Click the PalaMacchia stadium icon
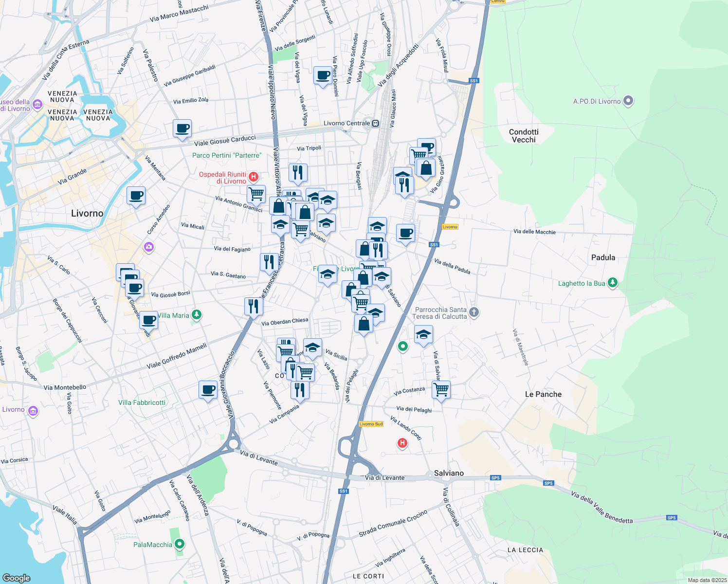This screenshot has height=584, width=728. (180, 544)
